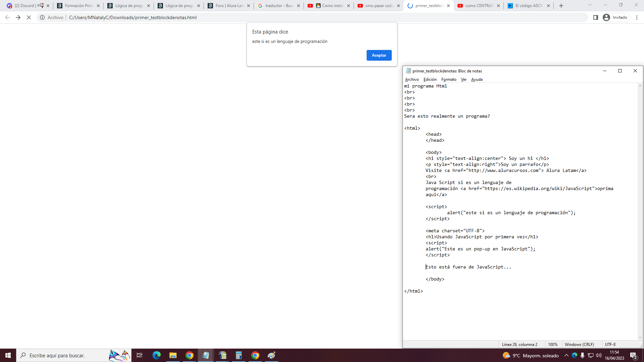Switch to the como CENTRAR YouTube tab
Image resolution: width=644 pixels, height=362 pixels.
479,6
